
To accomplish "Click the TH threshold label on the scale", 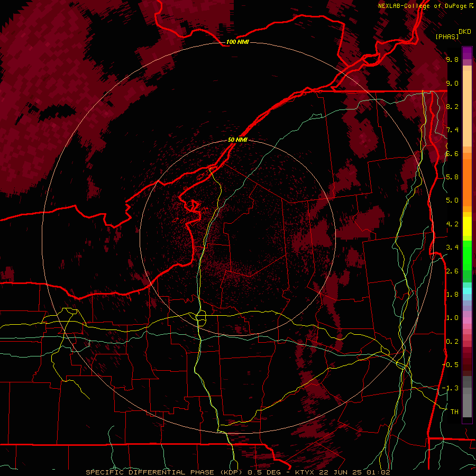I will (x=454, y=411).
